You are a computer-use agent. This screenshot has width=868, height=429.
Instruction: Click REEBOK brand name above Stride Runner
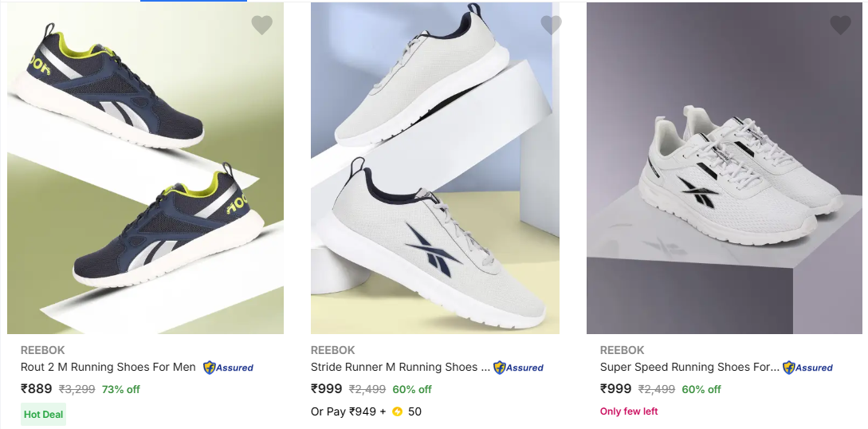332,350
